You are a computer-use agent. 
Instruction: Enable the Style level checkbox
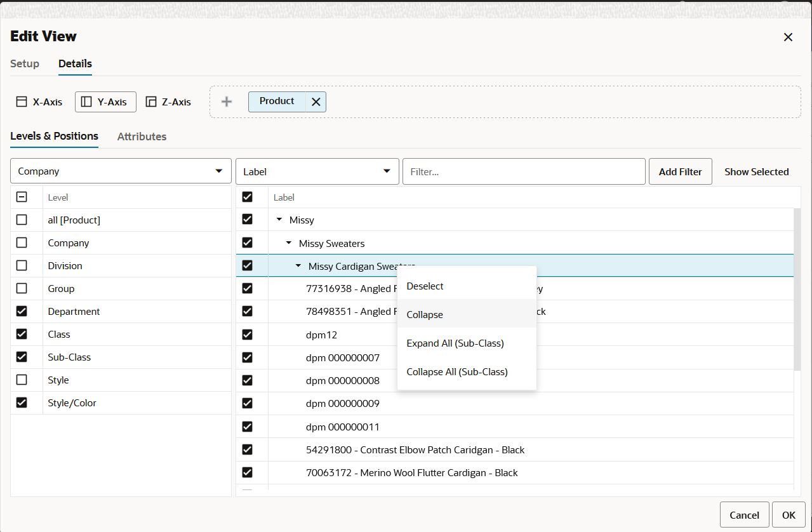tap(22, 380)
